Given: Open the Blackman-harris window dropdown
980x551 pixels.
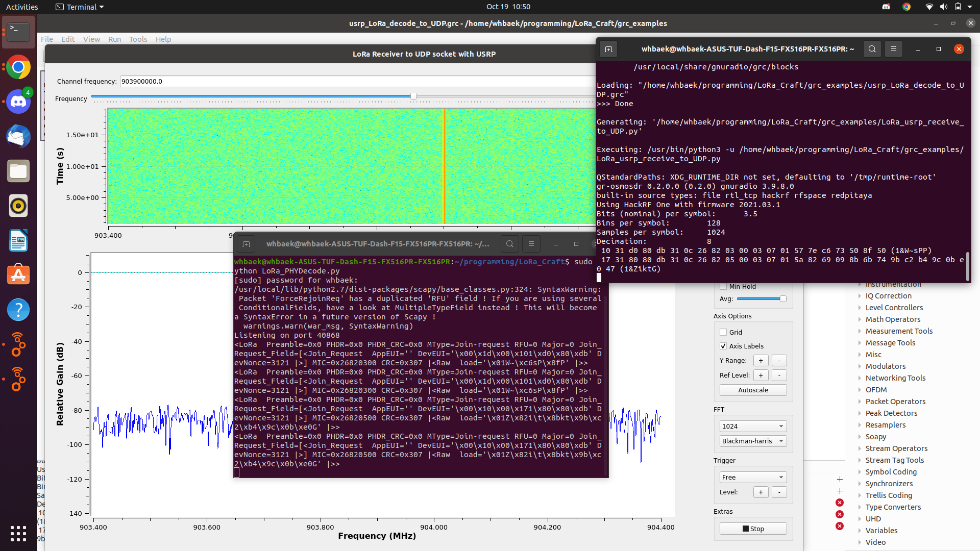Looking at the screenshot, I should 753,441.
